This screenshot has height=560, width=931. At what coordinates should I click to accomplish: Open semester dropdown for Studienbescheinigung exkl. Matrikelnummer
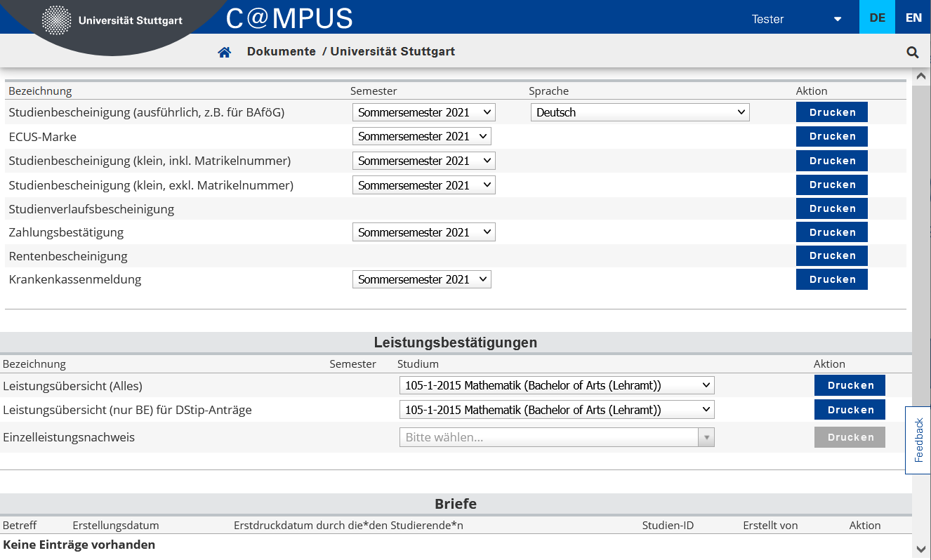pos(424,185)
